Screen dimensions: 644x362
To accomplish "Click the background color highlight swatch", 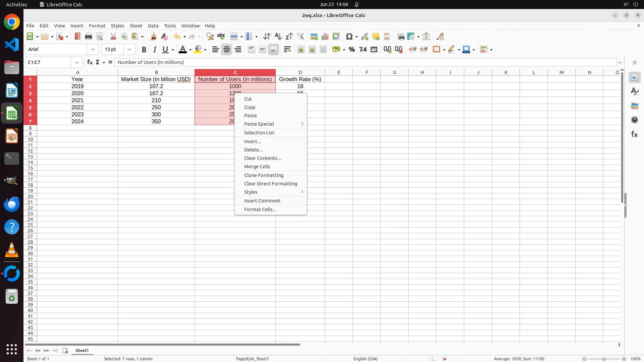I will 198,50.
